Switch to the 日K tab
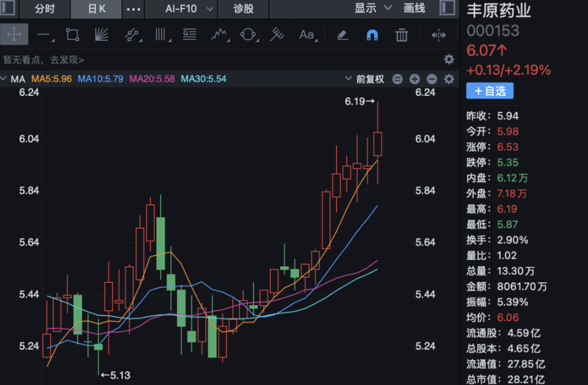Viewport: 588px width, 385px height. (96, 9)
